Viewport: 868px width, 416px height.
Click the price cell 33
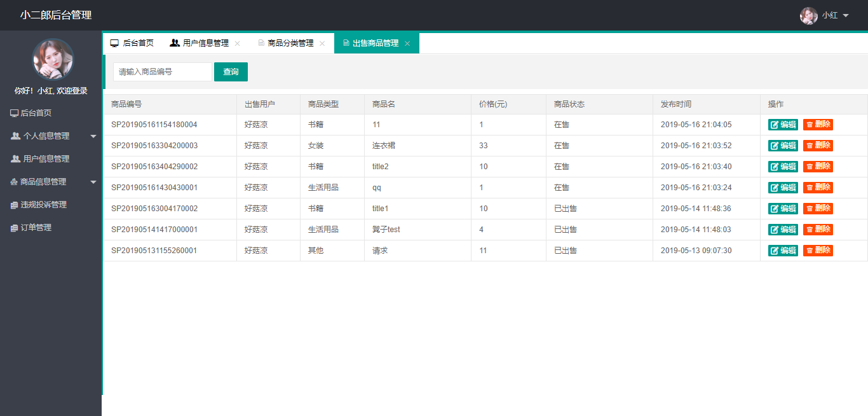[508, 146]
